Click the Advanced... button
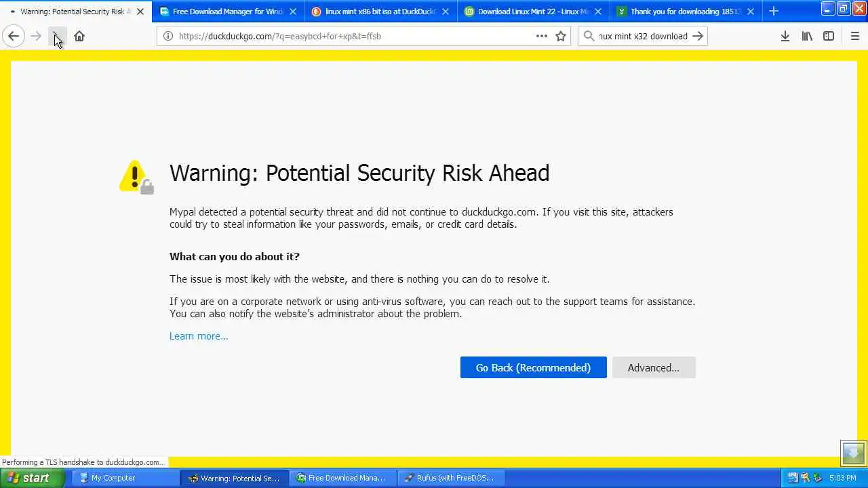 pos(654,367)
